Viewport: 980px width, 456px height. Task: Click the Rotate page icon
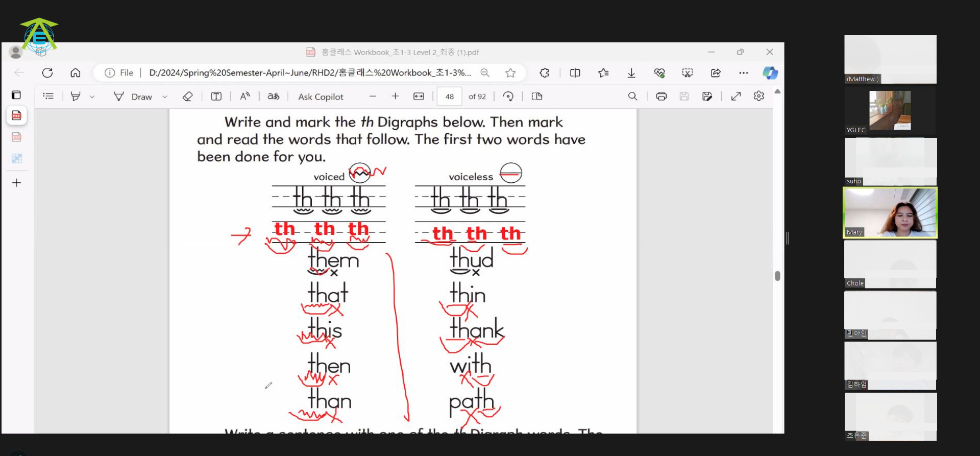tap(508, 96)
